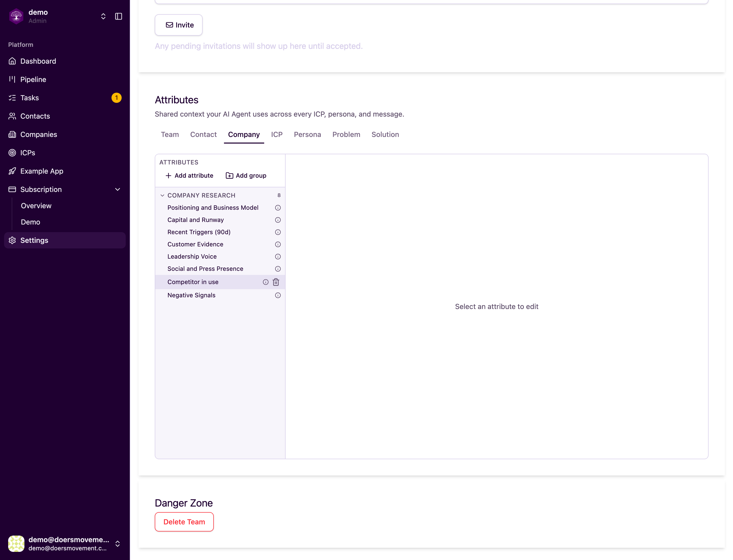Click the demo team logo icon

(16, 16)
